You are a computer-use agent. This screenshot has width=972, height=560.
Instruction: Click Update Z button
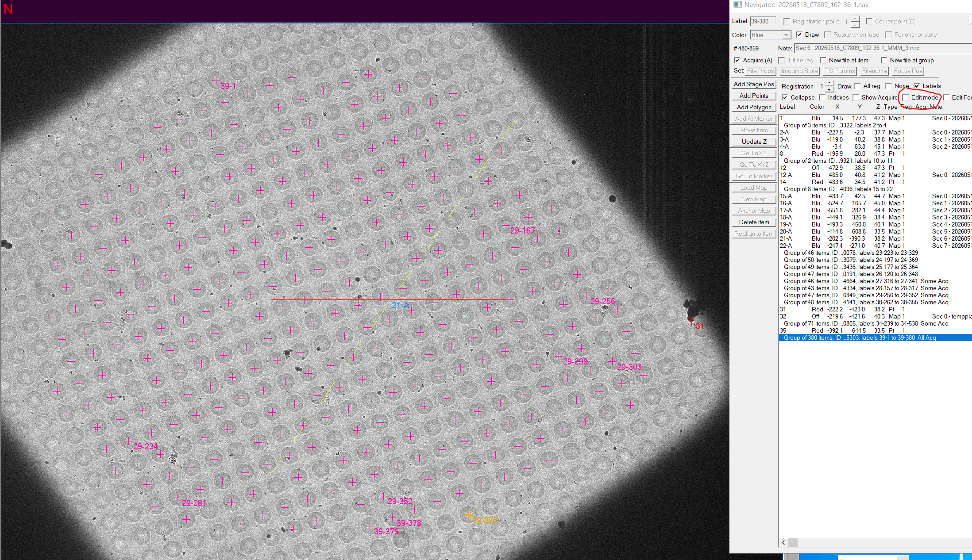pos(753,142)
